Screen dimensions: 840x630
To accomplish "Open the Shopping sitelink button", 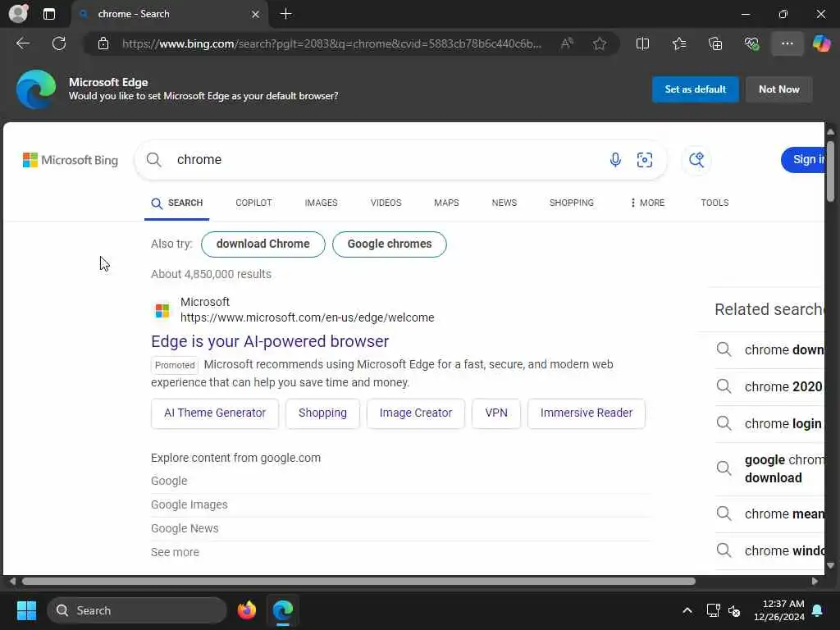I will point(322,413).
